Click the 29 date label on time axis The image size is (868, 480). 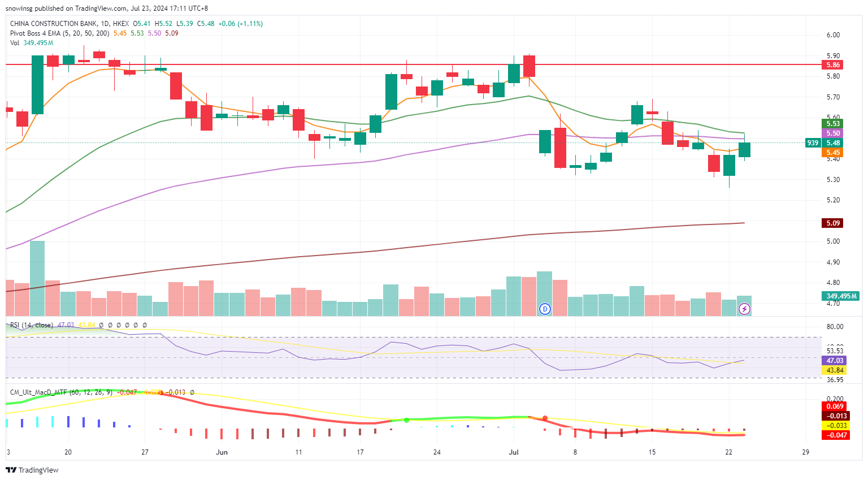point(805,452)
